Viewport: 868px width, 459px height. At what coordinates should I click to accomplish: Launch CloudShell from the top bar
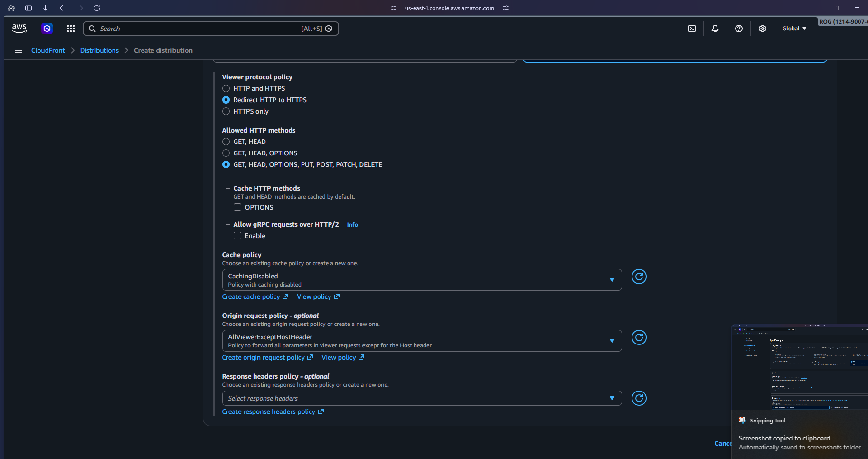tap(692, 29)
